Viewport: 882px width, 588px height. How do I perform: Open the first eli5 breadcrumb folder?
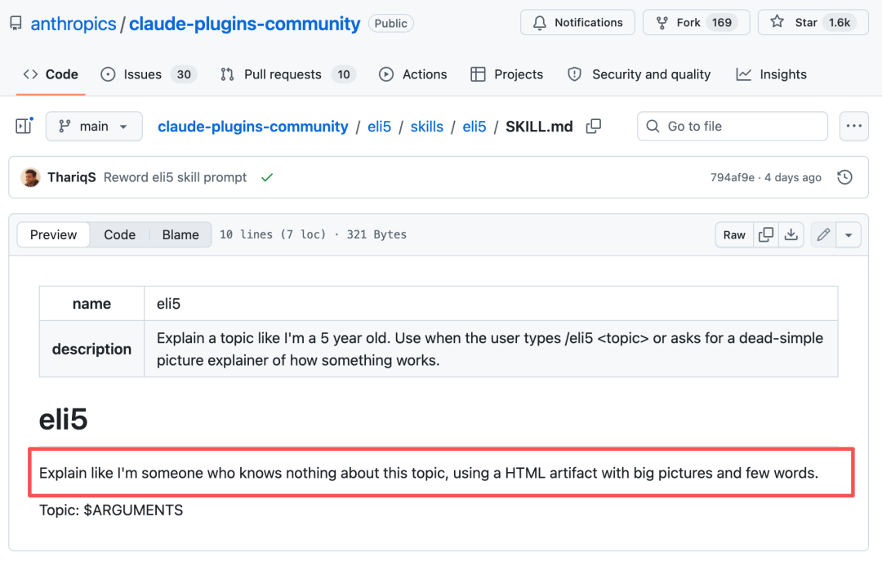pyautogui.click(x=379, y=127)
